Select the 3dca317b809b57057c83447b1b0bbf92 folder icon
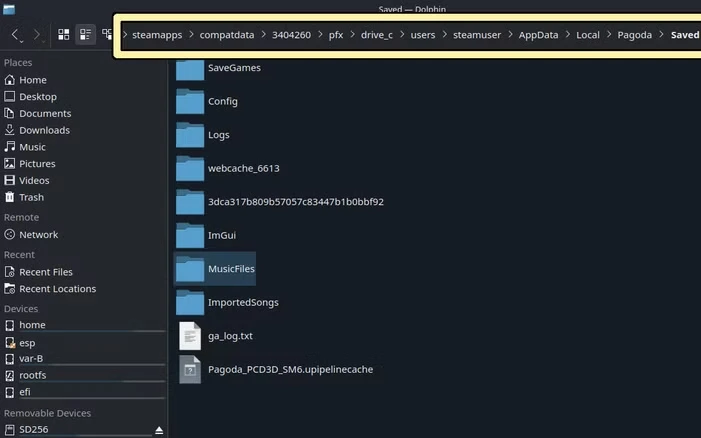This screenshot has height=438, width=701. 190,202
